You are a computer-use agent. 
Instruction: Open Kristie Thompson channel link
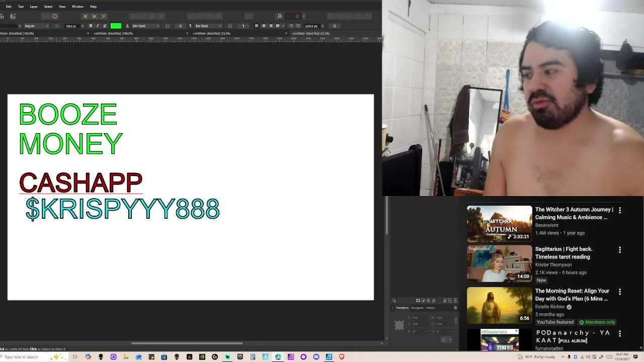pyautogui.click(x=553, y=264)
